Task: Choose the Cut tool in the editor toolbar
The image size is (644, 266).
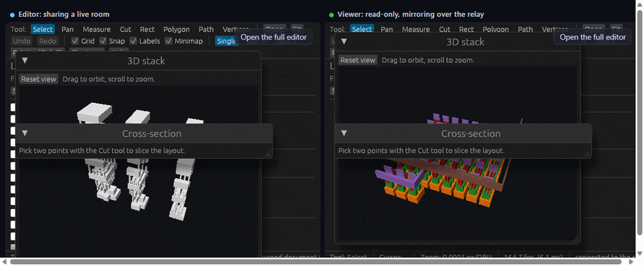Action: pyautogui.click(x=125, y=29)
